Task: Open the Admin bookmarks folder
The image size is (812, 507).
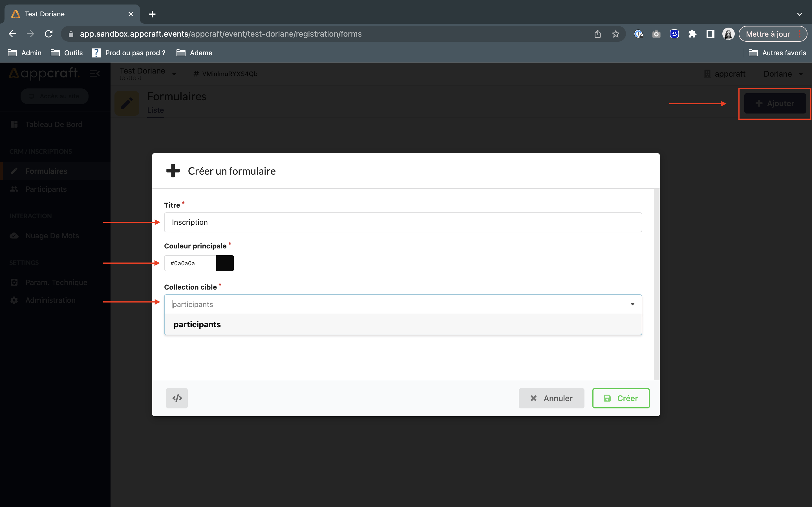Action: point(25,53)
